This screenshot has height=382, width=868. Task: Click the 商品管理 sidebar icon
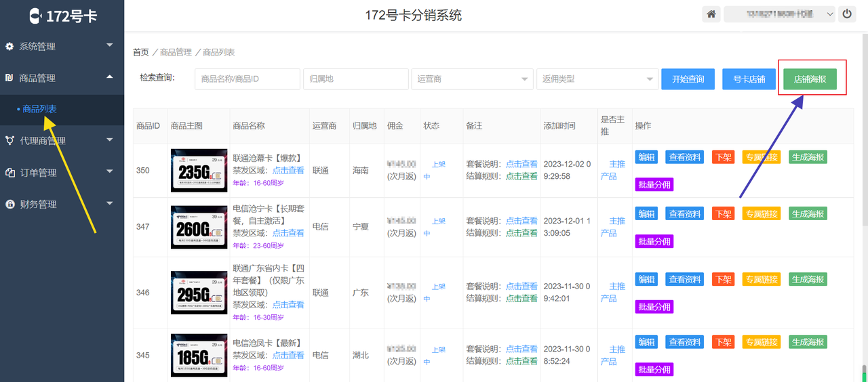click(9, 78)
